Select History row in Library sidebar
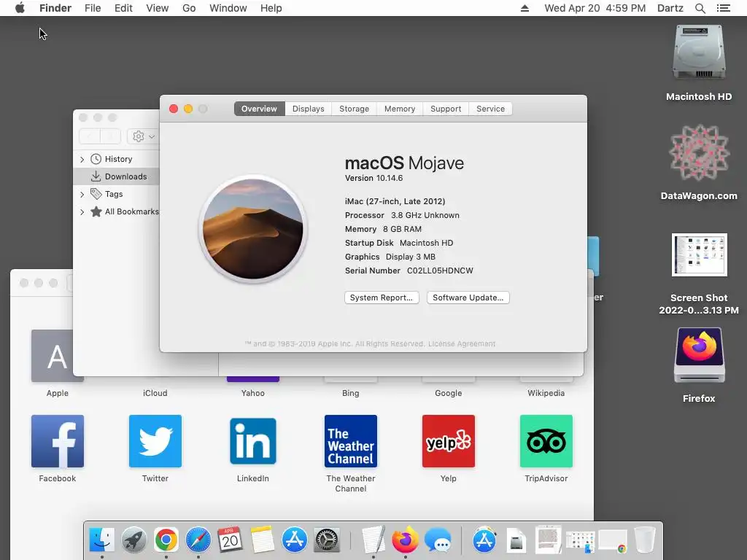 pyautogui.click(x=117, y=159)
